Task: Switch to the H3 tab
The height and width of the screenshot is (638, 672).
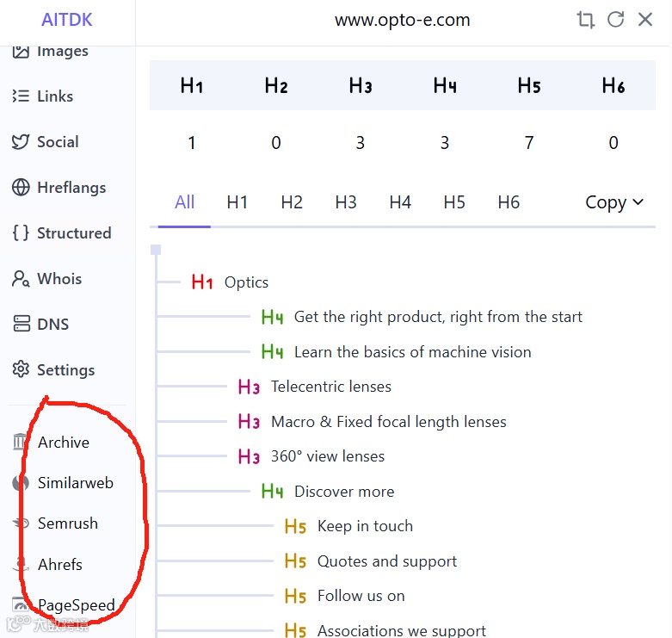Action: [x=345, y=202]
